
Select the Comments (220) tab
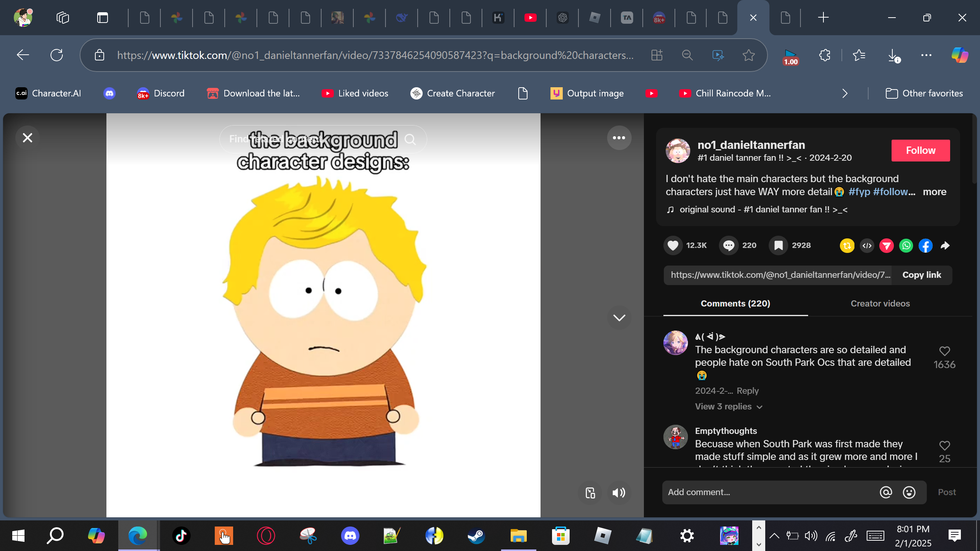[x=735, y=303]
